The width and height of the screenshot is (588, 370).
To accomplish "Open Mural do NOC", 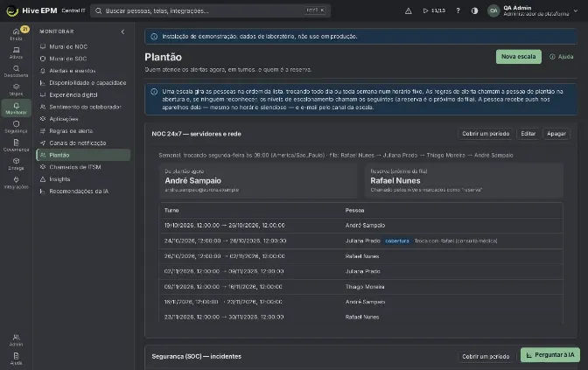I will (83, 46).
